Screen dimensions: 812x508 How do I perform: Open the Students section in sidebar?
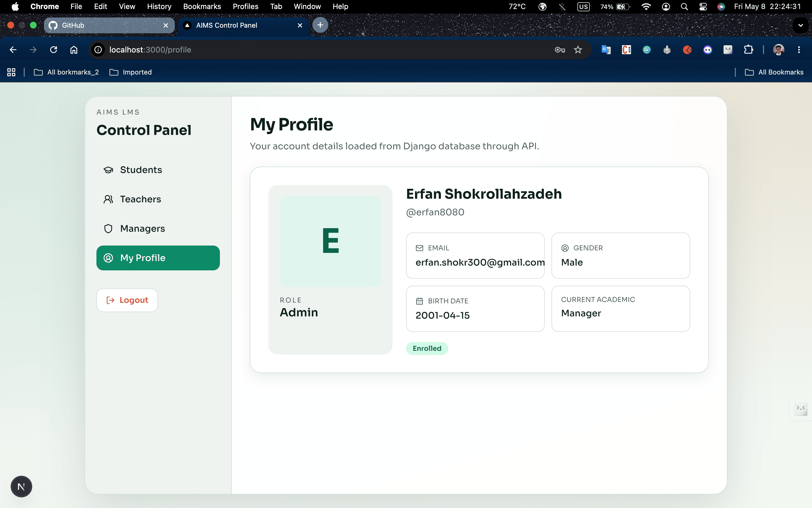158,170
